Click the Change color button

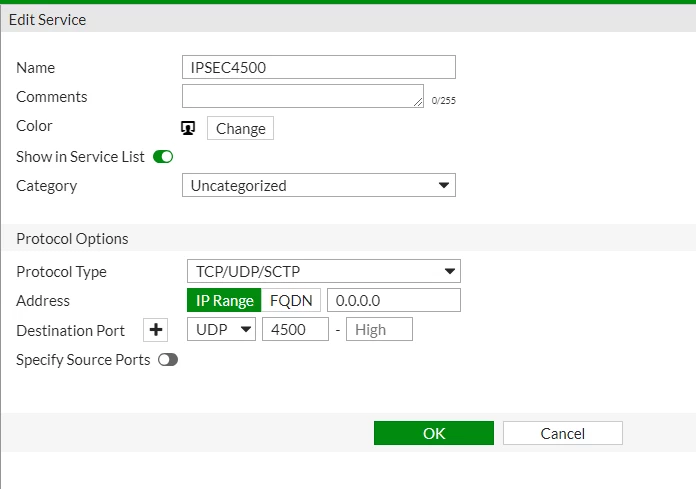click(241, 128)
